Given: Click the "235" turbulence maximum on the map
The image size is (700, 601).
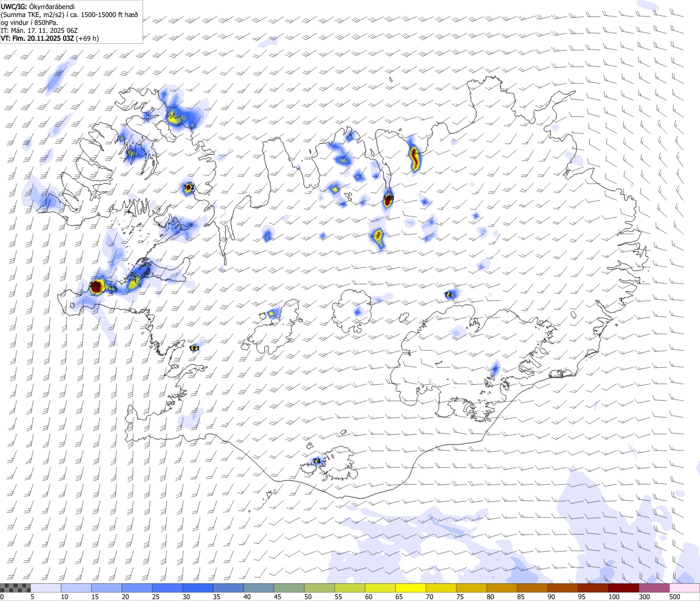Looking at the screenshot, I should coord(95,284).
